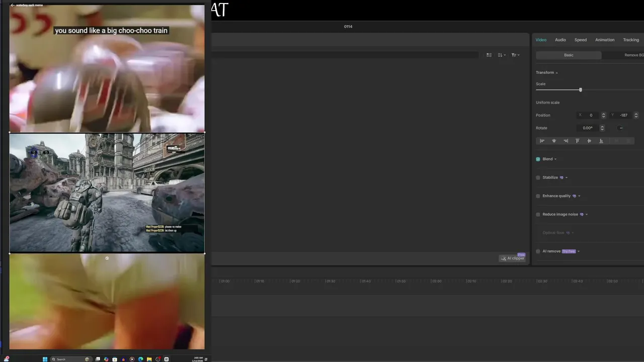Click the 02:00 timeline ruler mark
The width and height of the screenshot is (644, 362).
tap(436, 281)
